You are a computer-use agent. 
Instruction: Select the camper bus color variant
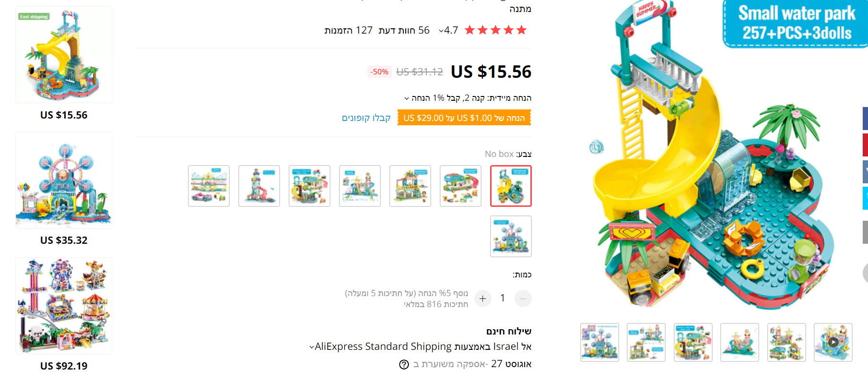pyautogui.click(x=460, y=186)
